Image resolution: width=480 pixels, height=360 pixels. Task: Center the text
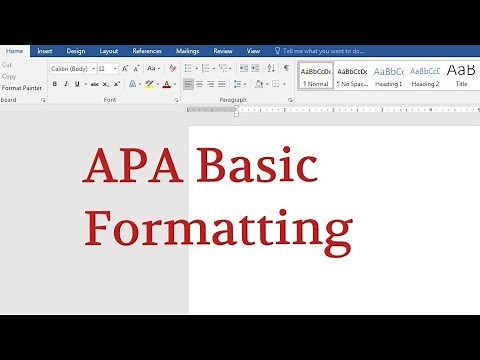199,84
